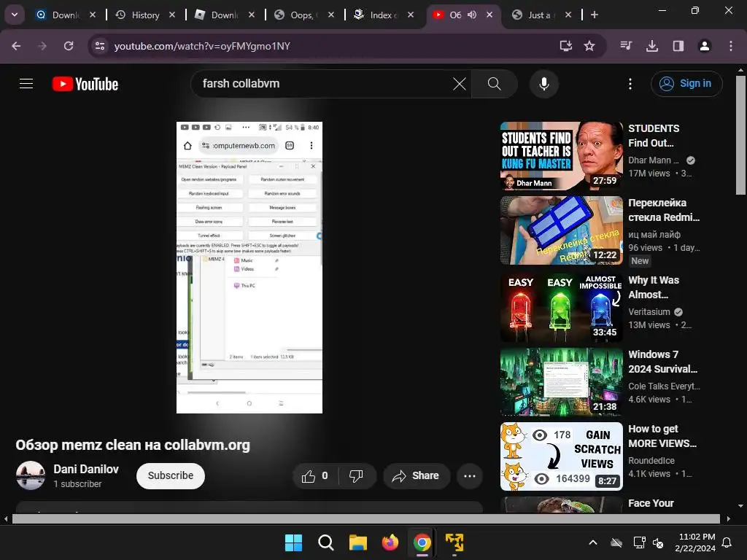Open Переклейка стекла Redmi video title
Image resolution: width=747 pixels, height=560 pixels.
[x=664, y=210]
